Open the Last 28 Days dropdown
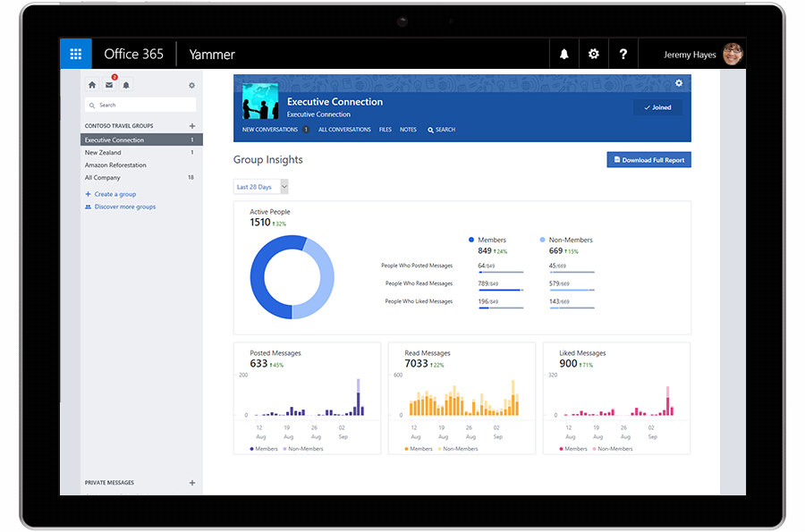 click(x=260, y=187)
